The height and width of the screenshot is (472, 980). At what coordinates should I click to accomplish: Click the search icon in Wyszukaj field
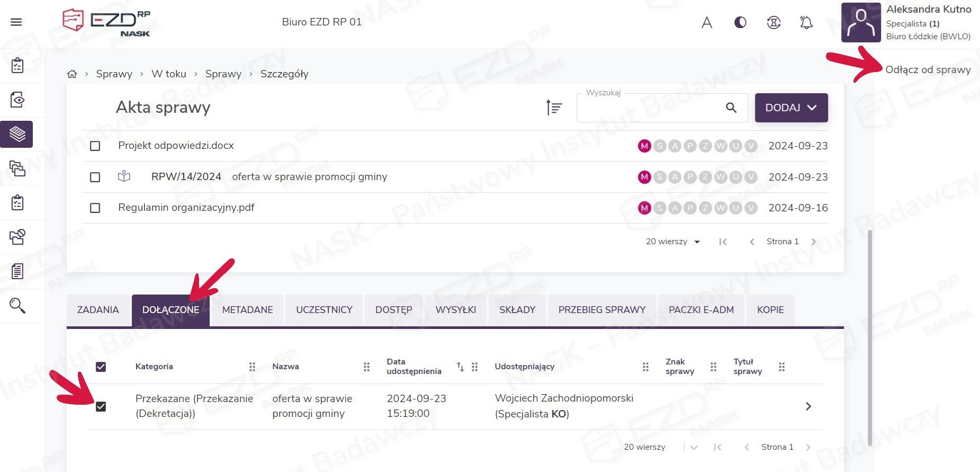tap(731, 108)
